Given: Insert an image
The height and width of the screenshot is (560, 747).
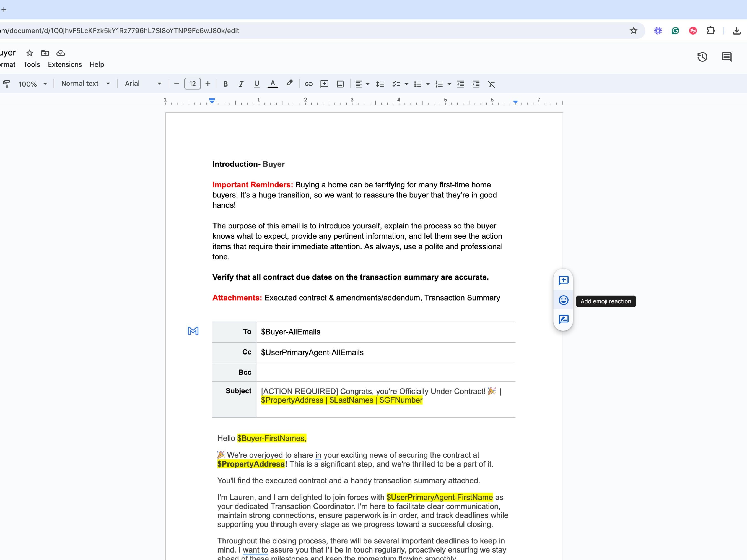Looking at the screenshot, I should [x=340, y=84].
